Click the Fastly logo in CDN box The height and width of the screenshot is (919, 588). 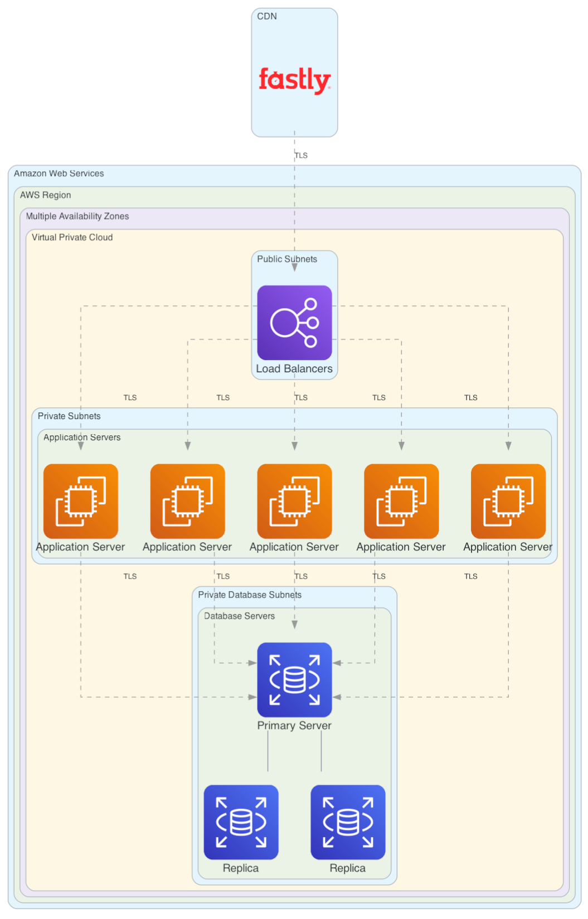point(294,80)
